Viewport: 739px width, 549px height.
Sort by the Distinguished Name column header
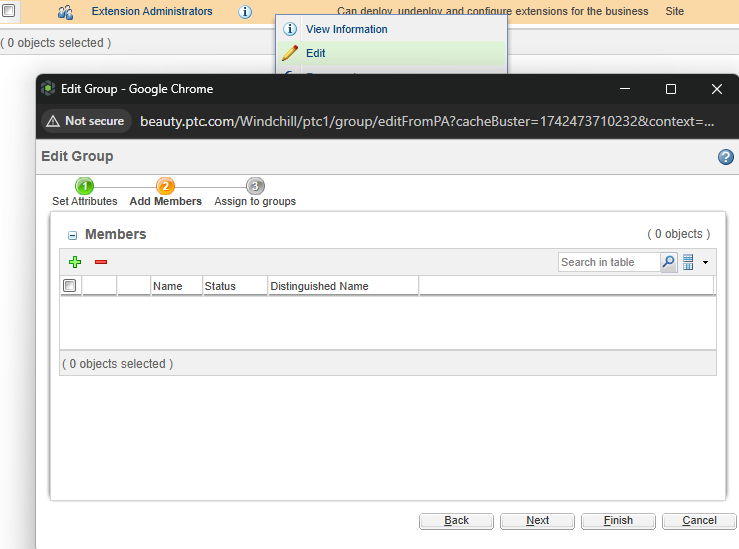pyautogui.click(x=343, y=286)
